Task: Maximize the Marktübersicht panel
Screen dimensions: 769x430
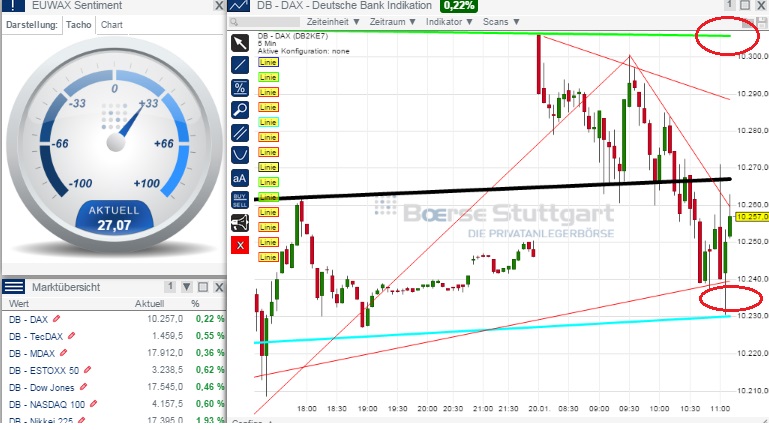Action: tap(203, 287)
